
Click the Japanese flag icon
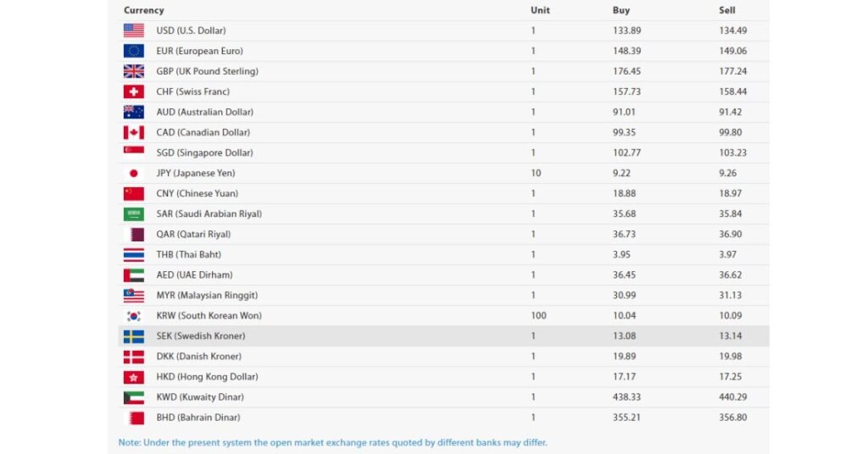point(133,173)
